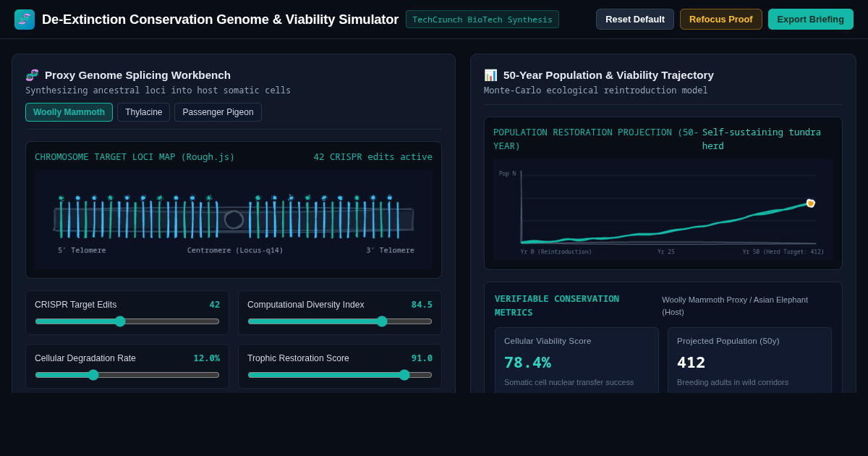
Task: Switch to Passenger Pigeon tab
Action: click(x=218, y=112)
